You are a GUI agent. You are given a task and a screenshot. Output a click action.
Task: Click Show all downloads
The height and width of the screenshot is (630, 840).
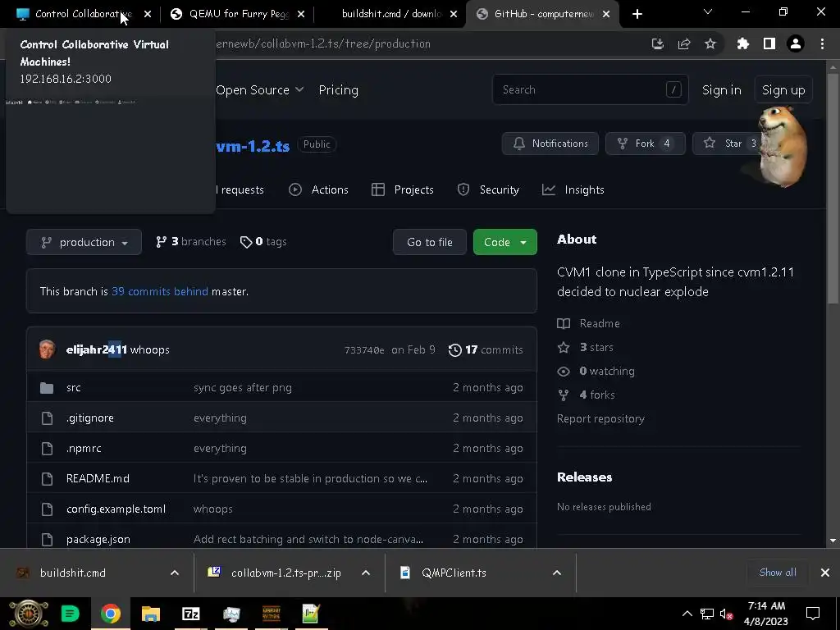point(778,573)
